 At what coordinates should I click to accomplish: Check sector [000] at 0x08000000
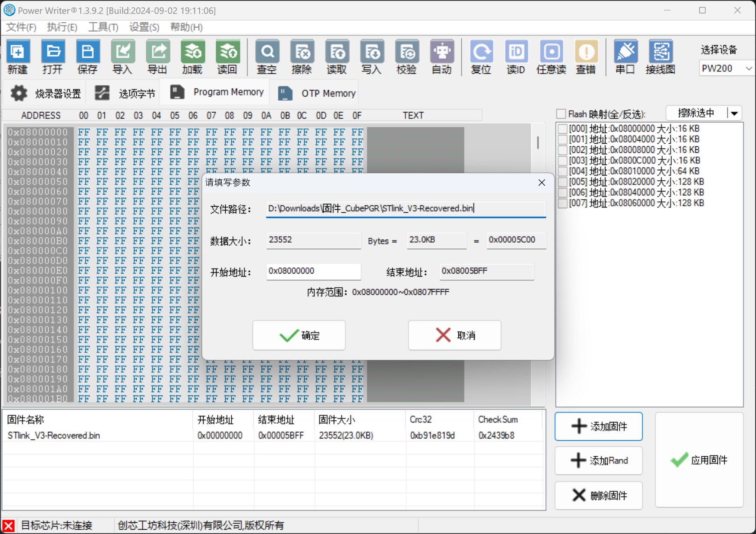pyautogui.click(x=562, y=129)
